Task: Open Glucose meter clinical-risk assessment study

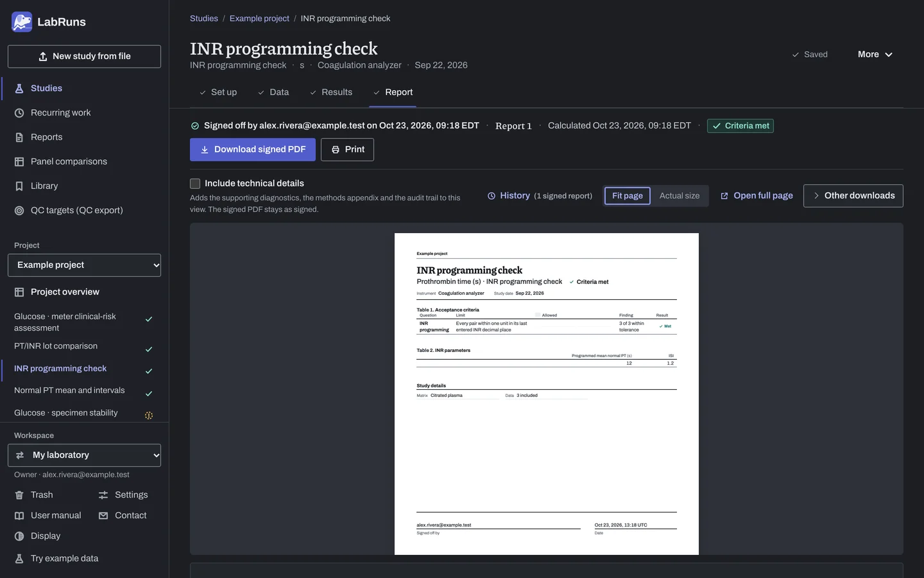Action: point(84,322)
